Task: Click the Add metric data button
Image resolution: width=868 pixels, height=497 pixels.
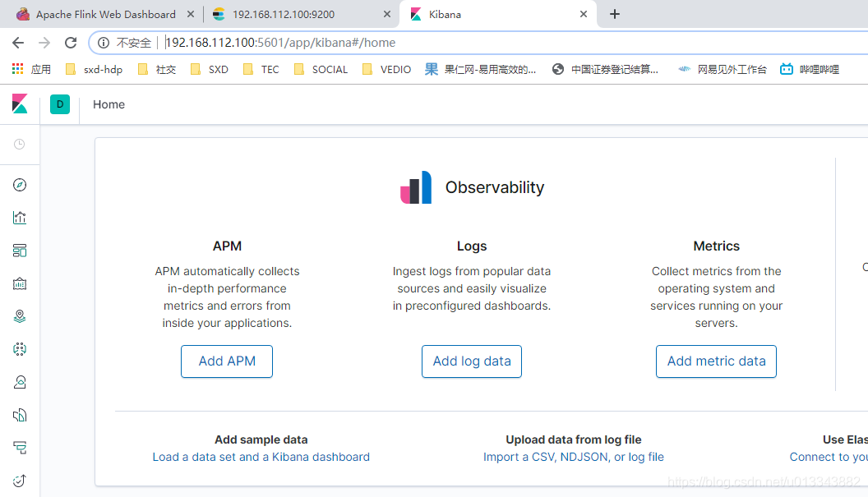Action: click(716, 361)
